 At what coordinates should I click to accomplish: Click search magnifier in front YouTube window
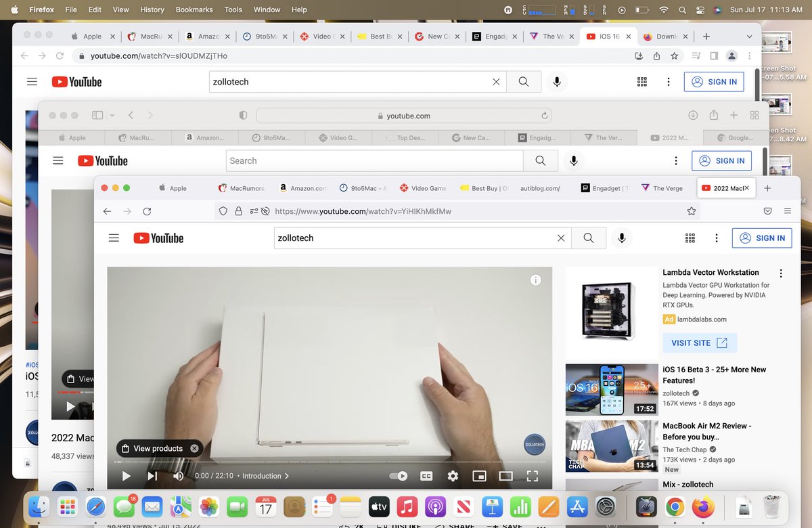(588, 238)
